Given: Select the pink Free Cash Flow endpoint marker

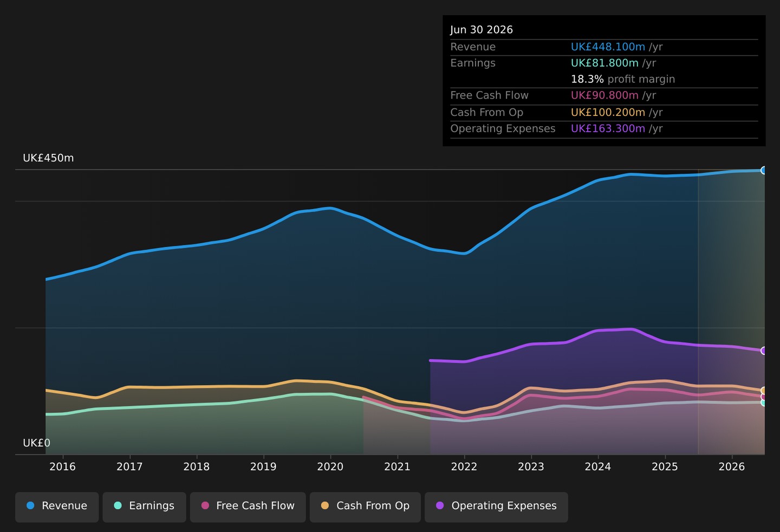Looking at the screenshot, I should (764, 397).
